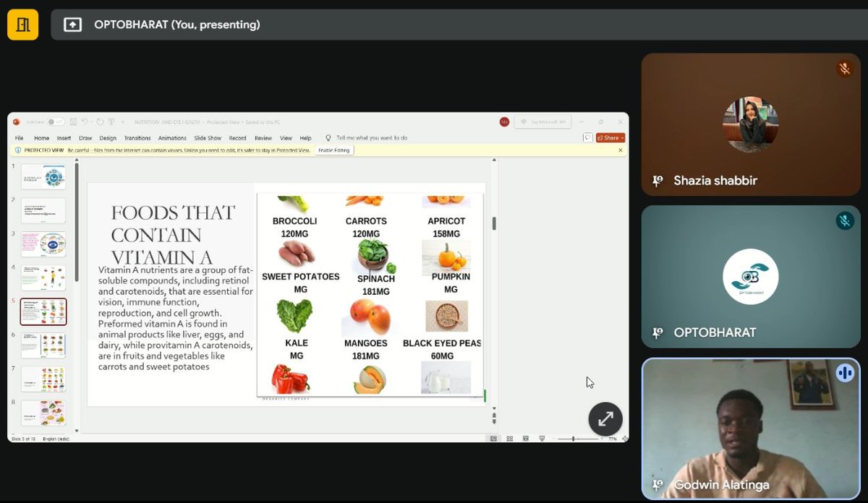Close the Protected View warning bar
This screenshot has width=868, height=503.
coord(620,150)
